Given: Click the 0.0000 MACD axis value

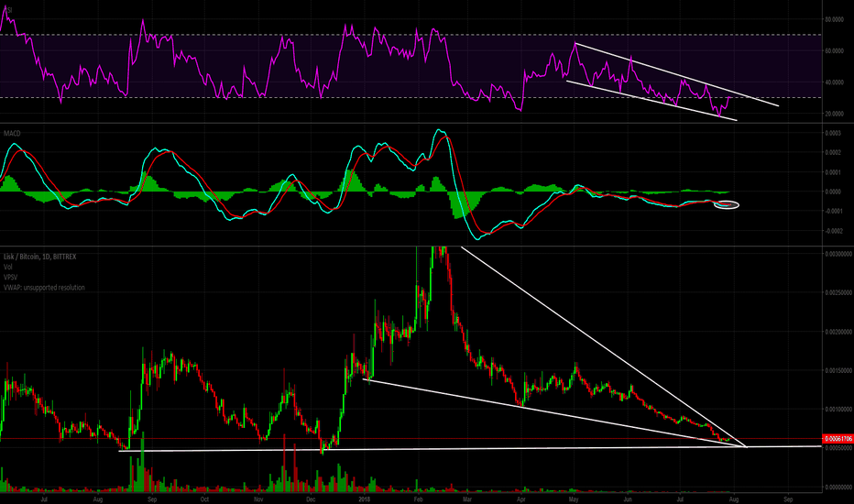Looking at the screenshot, I should pos(833,192).
